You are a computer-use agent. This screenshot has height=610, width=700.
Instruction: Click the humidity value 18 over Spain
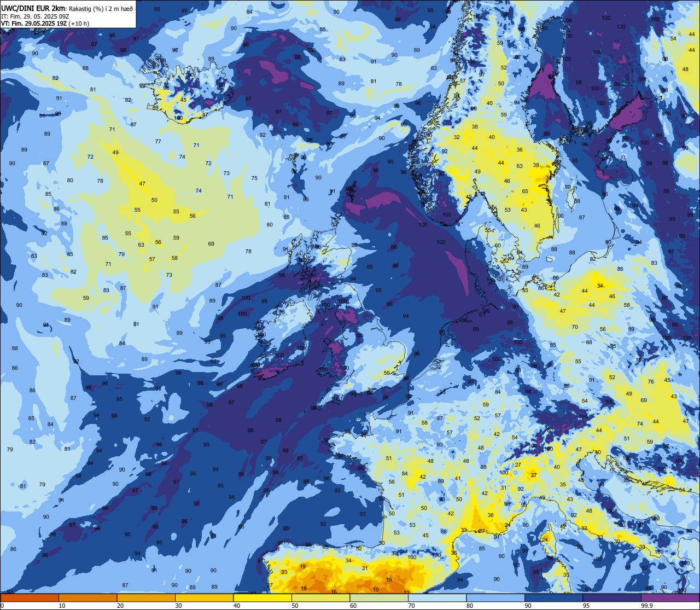(x=304, y=589)
